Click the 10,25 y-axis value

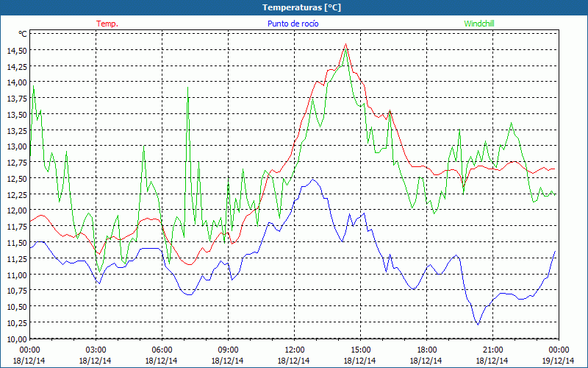pyautogui.click(x=16, y=322)
